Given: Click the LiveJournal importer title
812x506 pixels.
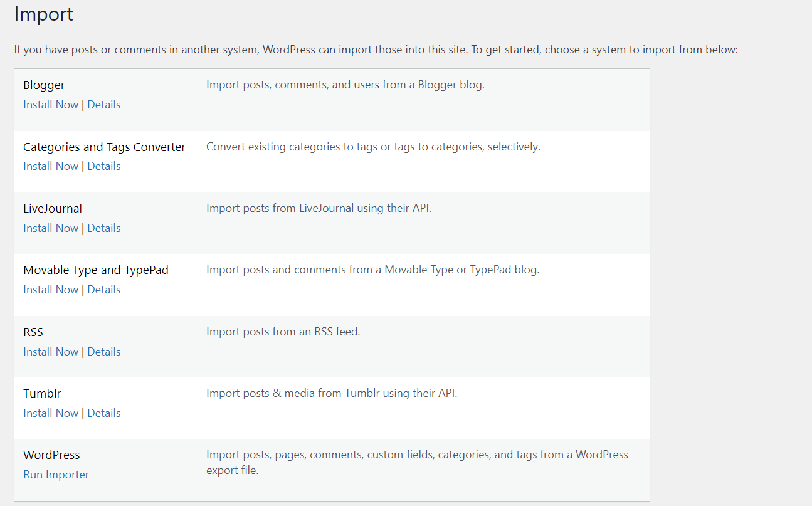Looking at the screenshot, I should pyautogui.click(x=53, y=208).
